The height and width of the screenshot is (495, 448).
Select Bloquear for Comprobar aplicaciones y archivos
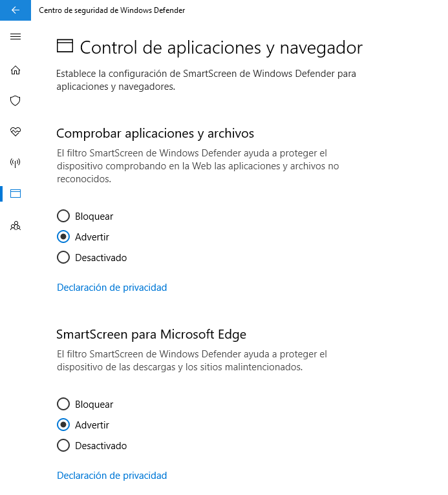[63, 216]
